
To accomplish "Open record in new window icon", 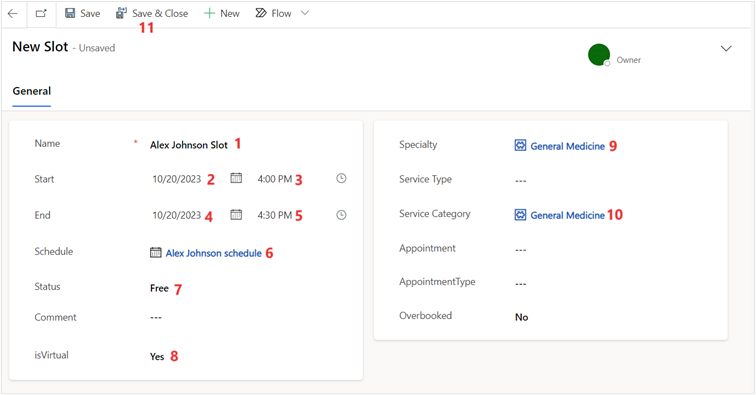I will 41,14.
